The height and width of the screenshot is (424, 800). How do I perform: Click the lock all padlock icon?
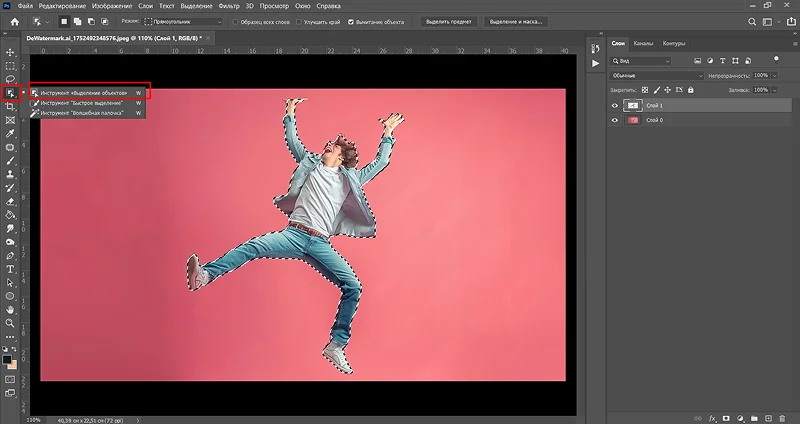click(690, 90)
